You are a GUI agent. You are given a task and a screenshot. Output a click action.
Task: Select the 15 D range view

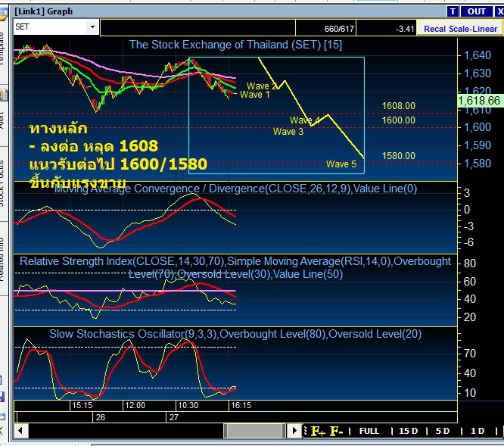click(x=408, y=431)
